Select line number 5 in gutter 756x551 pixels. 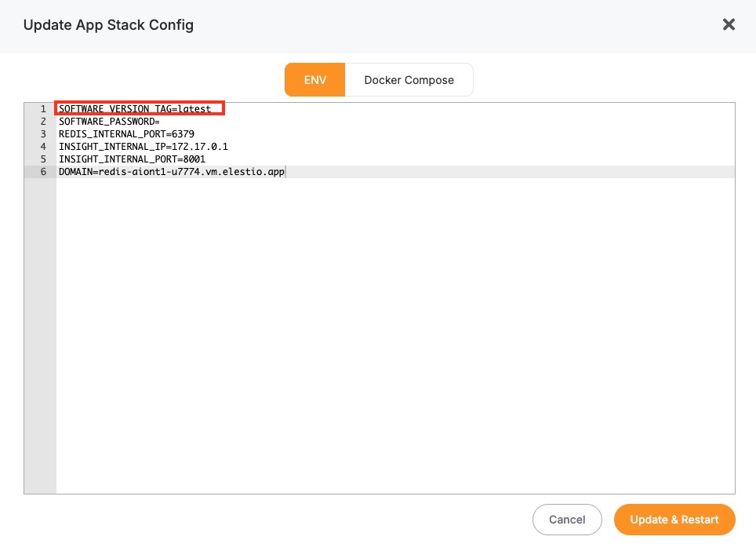42,159
